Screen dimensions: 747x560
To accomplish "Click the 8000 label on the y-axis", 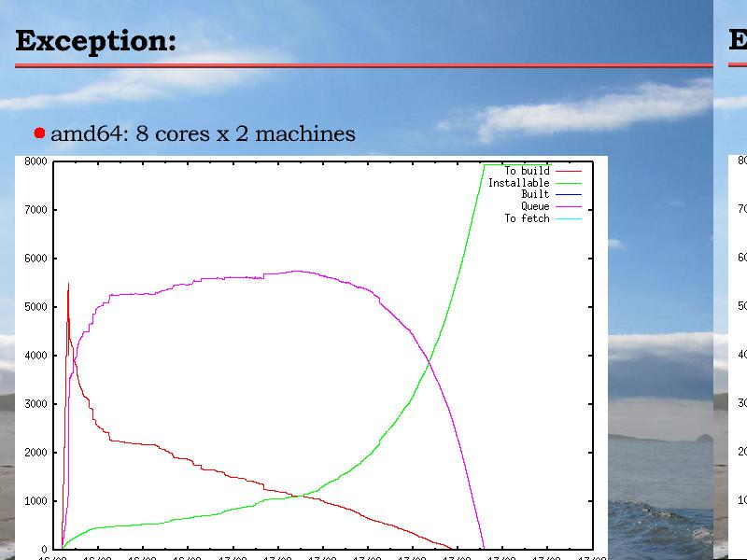I will pyautogui.click(x=35, y=161).
